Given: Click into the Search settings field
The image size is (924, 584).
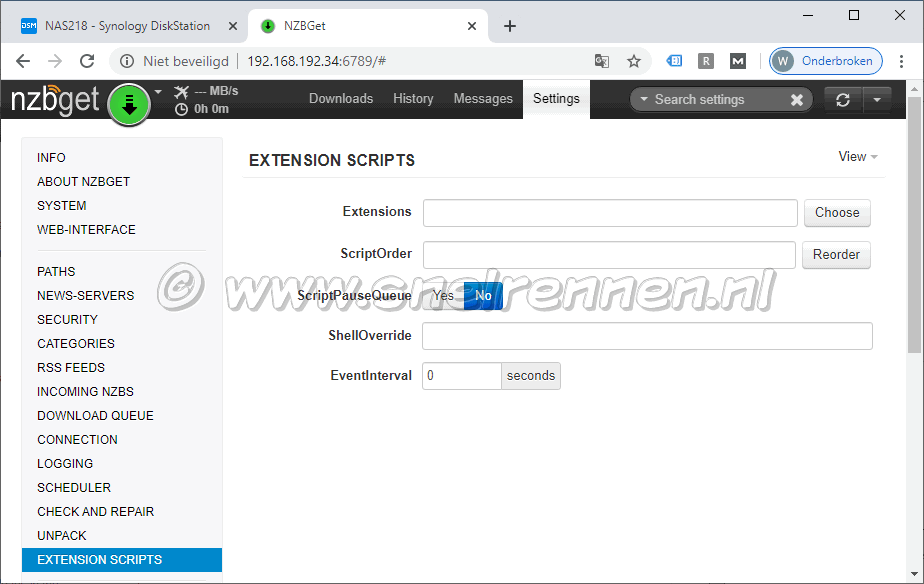Looking at the screenshot, I should click(x=719, y=100).
